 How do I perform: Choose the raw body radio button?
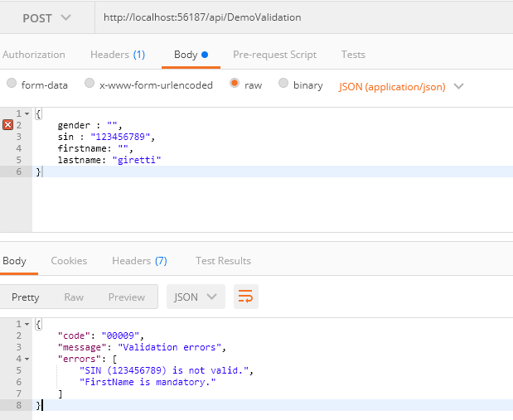click(x=235, y=84)
